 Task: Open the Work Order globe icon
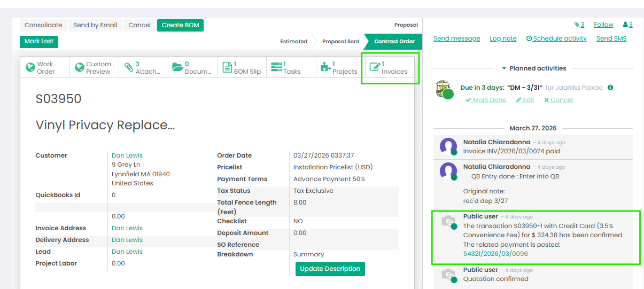(x=30, y=67)
